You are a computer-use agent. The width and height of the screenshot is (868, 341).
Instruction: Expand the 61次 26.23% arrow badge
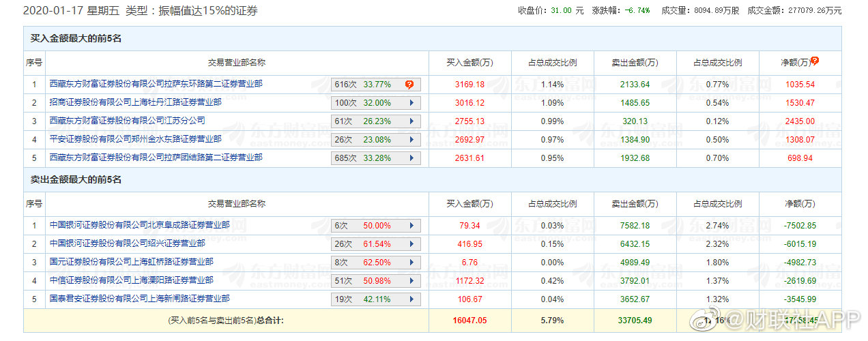click(411, 121)
